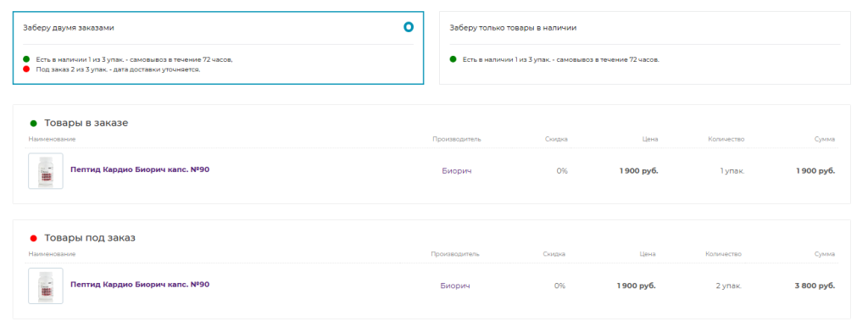Click the "1 упак." quantity value
The image size is (868, 327).
(732, 171)
